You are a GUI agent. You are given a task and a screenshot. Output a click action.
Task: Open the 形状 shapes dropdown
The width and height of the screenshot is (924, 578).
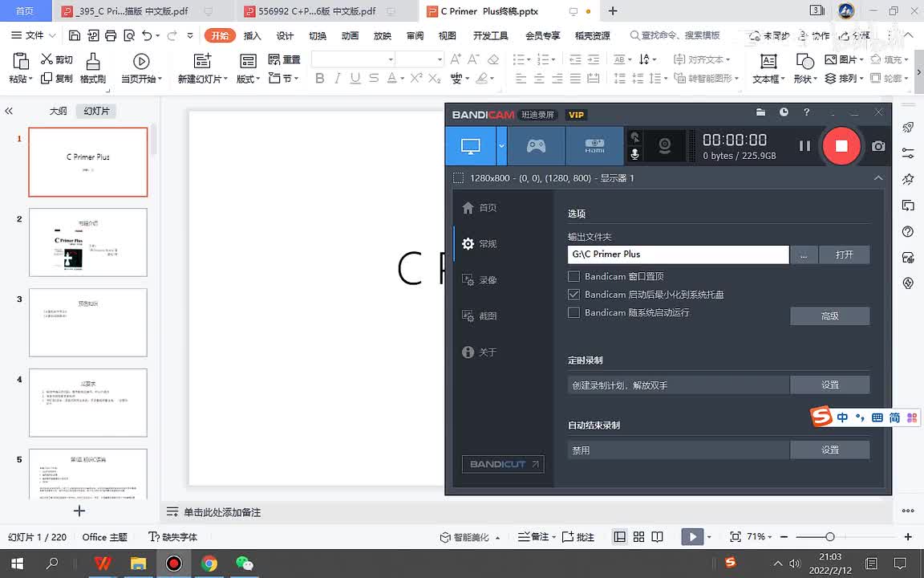[804, 68]
